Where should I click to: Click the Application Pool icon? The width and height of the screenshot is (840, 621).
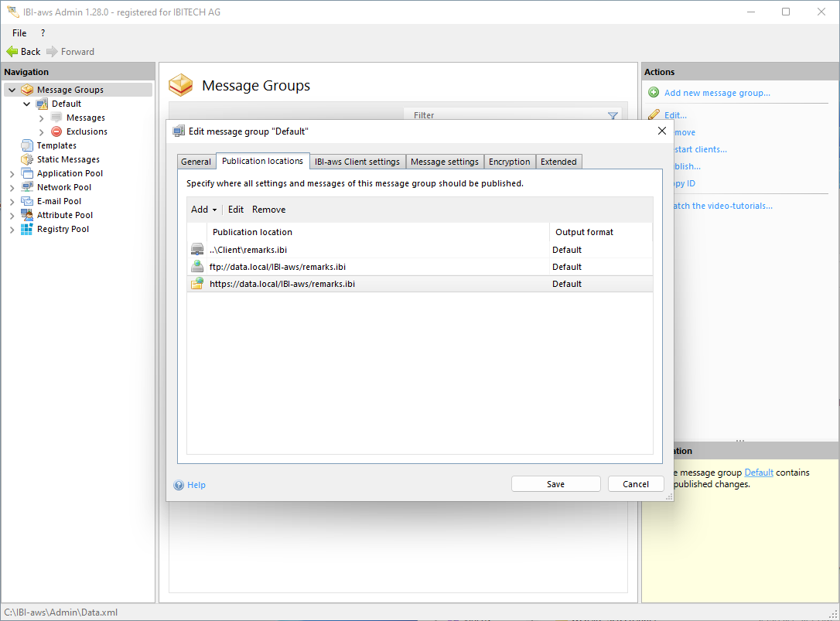[x=27, y=173]
